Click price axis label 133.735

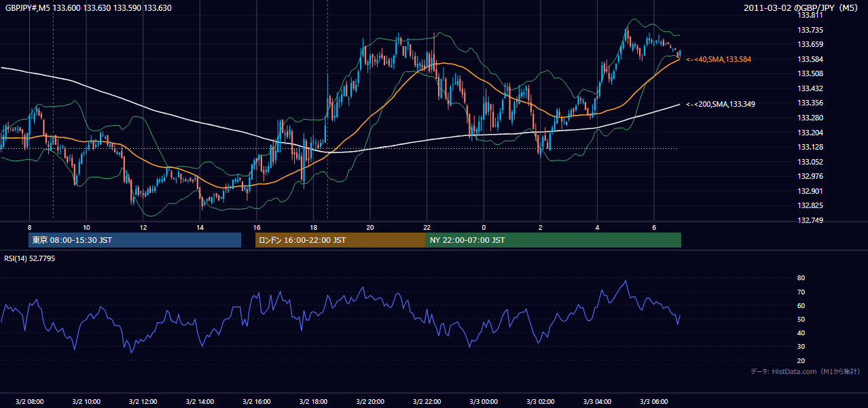810,30
